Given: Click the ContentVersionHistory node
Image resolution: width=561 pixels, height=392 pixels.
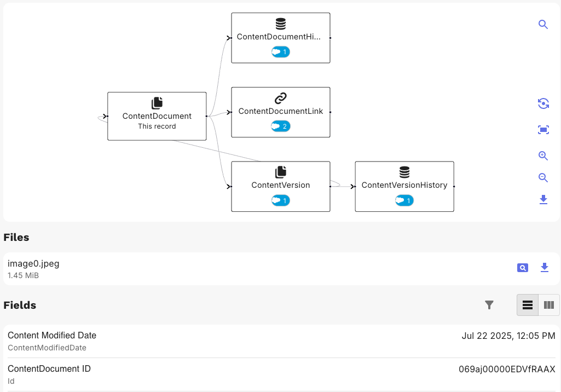Looking at the screenshot, I should [x=404, y=185].
